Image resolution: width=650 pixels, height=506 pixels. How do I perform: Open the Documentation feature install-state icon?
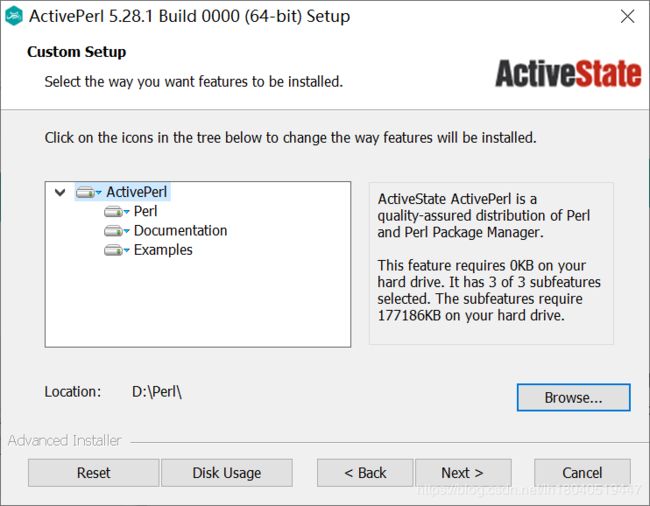pos(116,231)
